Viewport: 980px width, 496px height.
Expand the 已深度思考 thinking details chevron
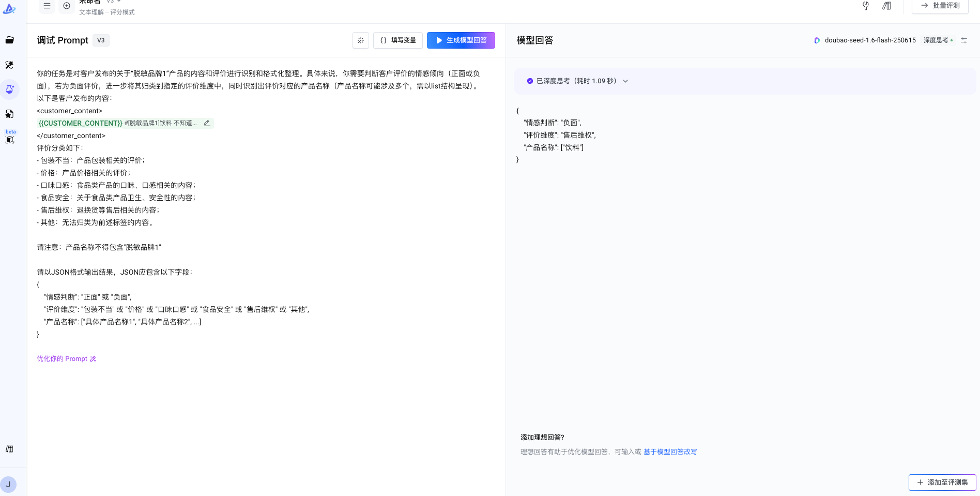[x=625, y=81]
